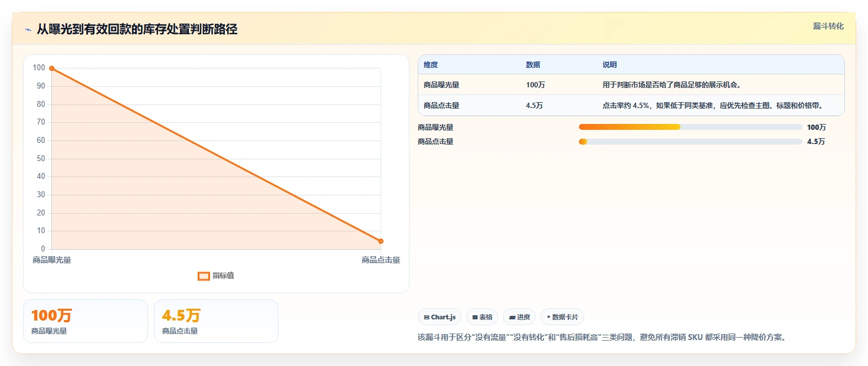Image resolution: width=868 pixels, height=366 pixels.
Task: Click the 指标值 legend label
Action: [223, 276]
